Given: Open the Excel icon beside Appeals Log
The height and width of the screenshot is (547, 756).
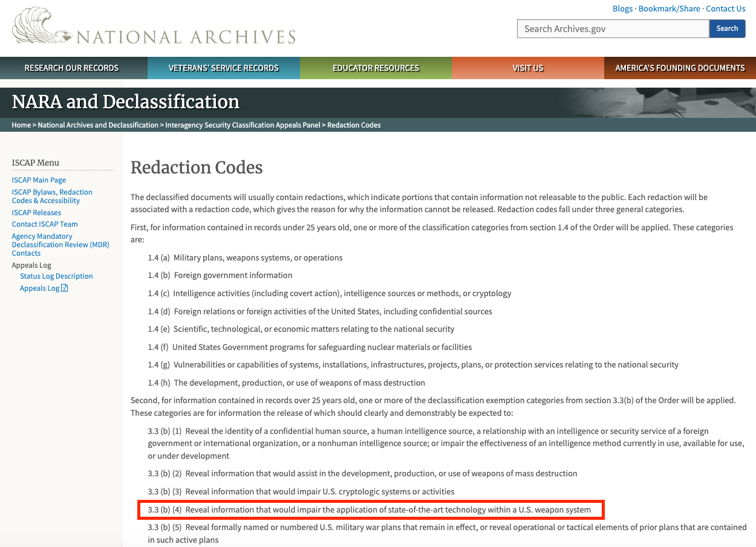Looking at the screenshot, I should [65, 288].
